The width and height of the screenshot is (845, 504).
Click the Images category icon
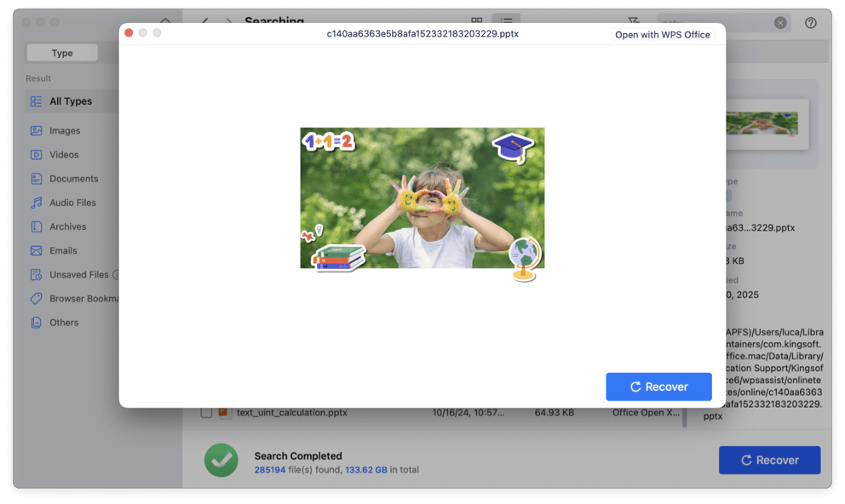[x=36, y=131]
